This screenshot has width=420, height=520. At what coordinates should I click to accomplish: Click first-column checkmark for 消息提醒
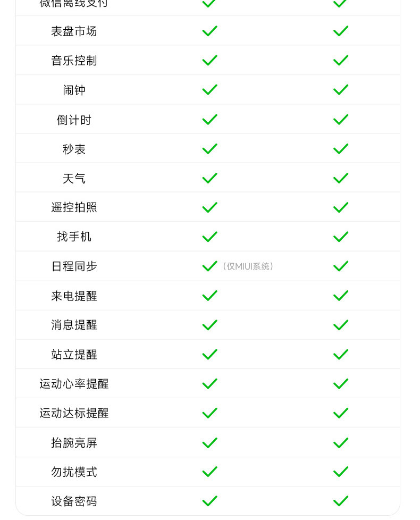point(209,325)
